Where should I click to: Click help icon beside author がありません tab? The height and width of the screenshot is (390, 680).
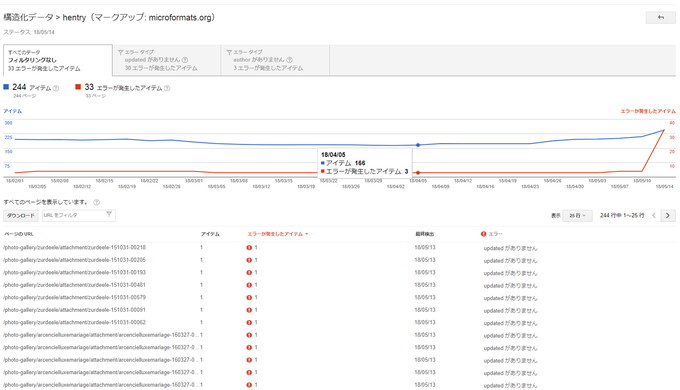point(290,60)
